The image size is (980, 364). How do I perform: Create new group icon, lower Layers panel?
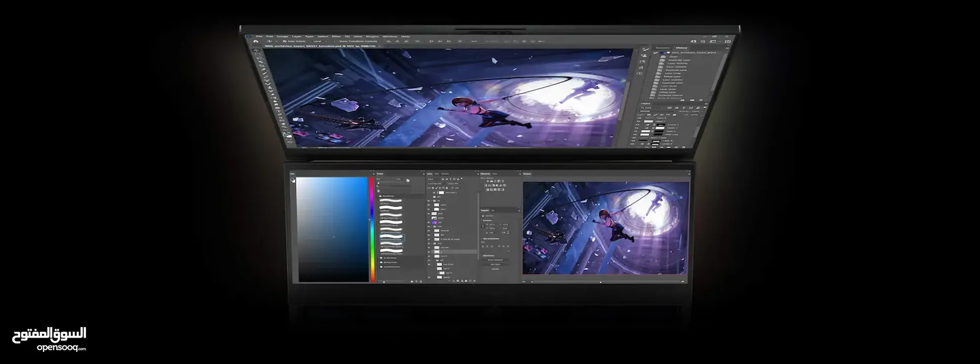pos(466,281)
